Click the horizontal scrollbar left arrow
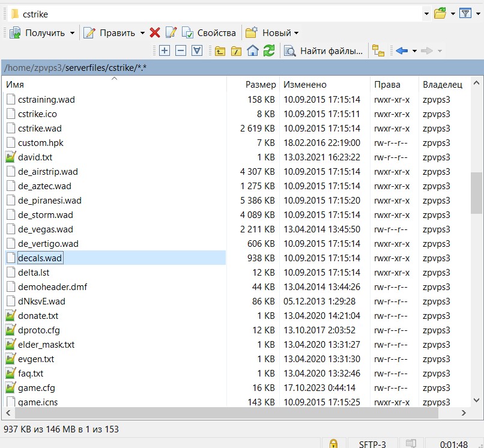The image size is (484, 448). coord(8,413)
